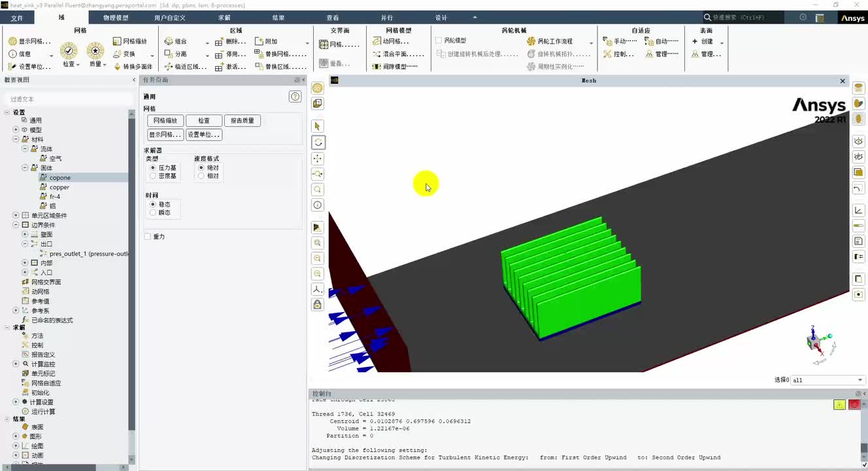Screen dimensions: 868x471
Task: Collapse the Fluid (流体) tree node
Action: (x=25, y=149)
